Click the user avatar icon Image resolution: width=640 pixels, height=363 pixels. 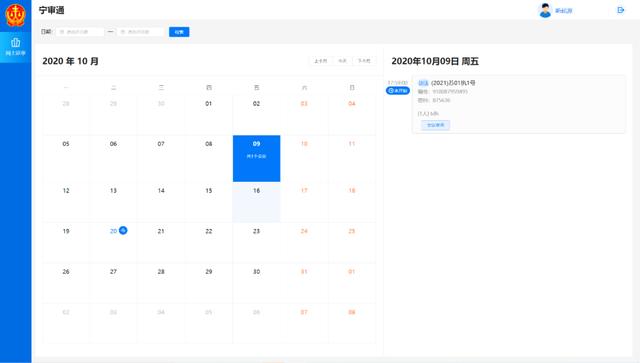tap(545, 10)
